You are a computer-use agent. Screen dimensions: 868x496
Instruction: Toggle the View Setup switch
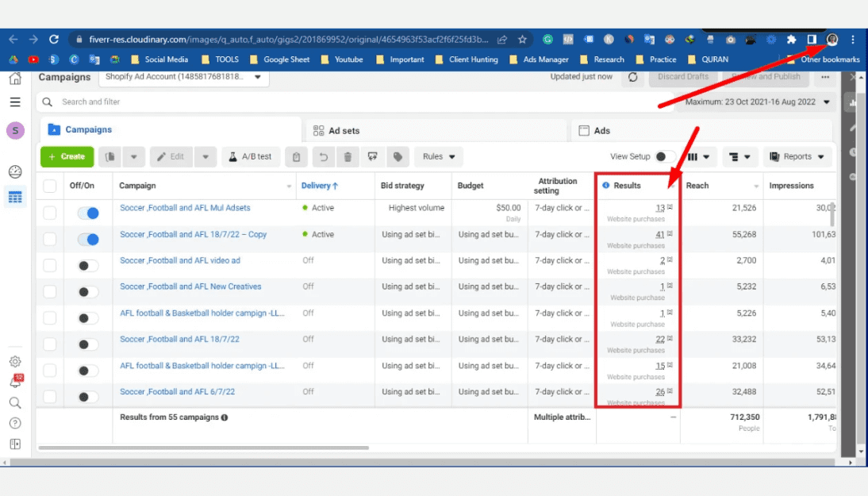click(665, 157)
